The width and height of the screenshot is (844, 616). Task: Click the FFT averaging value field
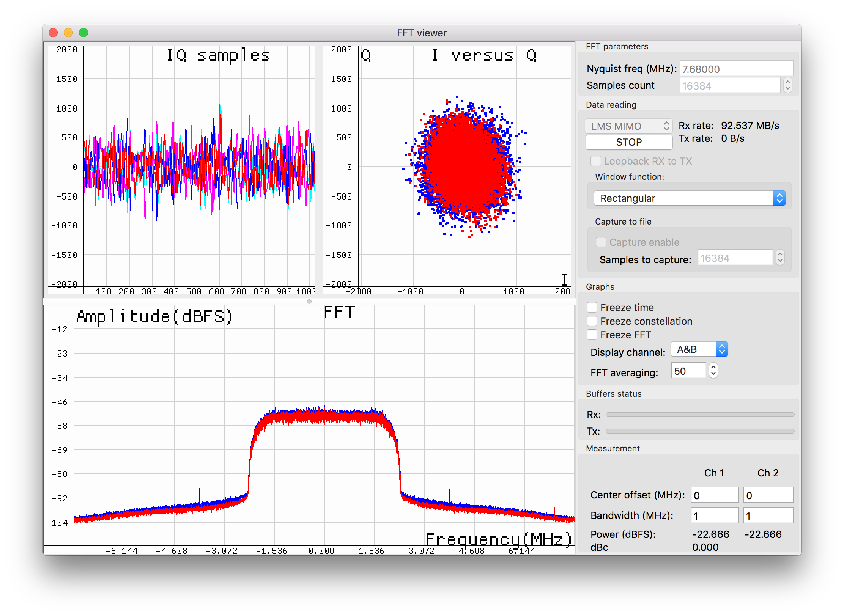[688, 371]
